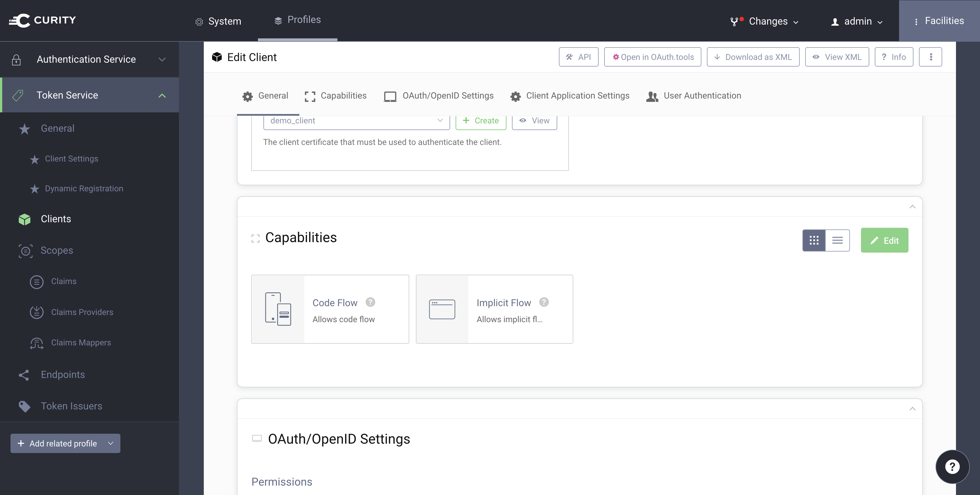The width and height of the screenshot is (980, 495).
Task: Click the Curity logo
Action: point(43,20)
